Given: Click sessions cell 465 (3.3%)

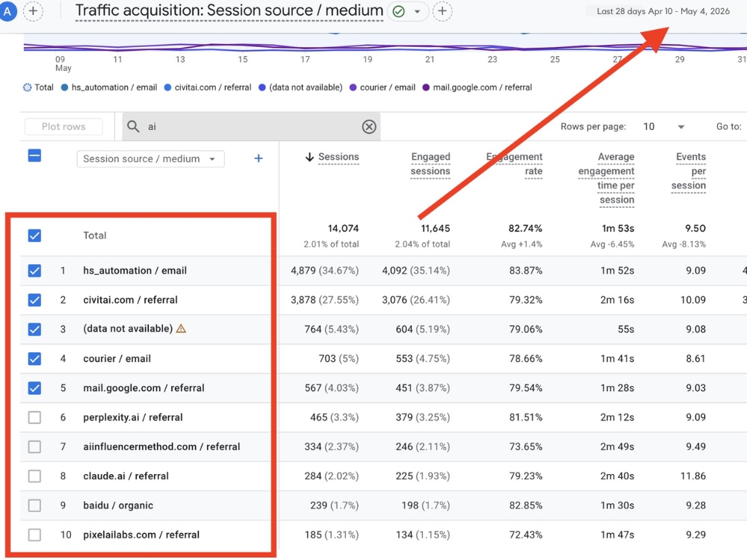Looking at the screenshot, I should [x=334, y=417].
